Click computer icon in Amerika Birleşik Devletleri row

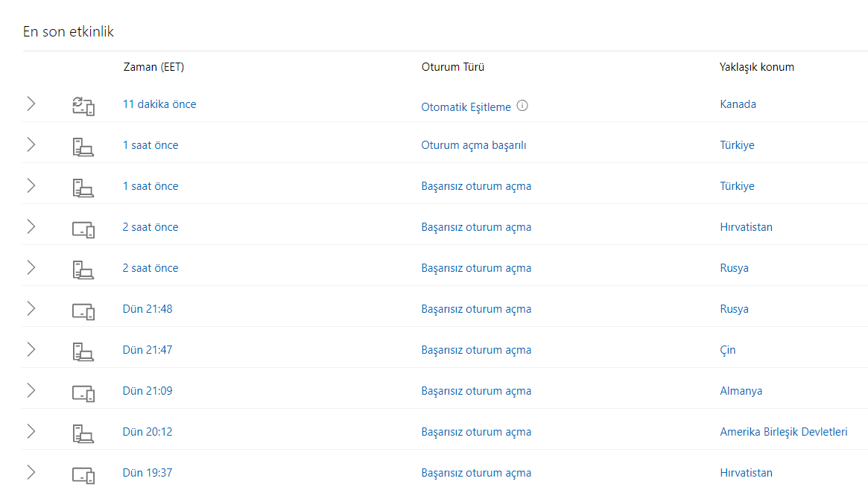click(x=83, y=433)
